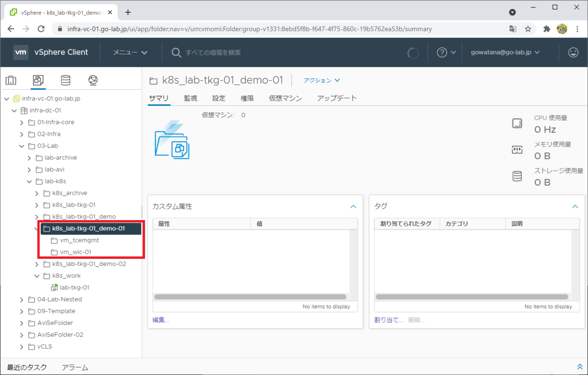Click the bookmark star in address bar

(528, 29)
